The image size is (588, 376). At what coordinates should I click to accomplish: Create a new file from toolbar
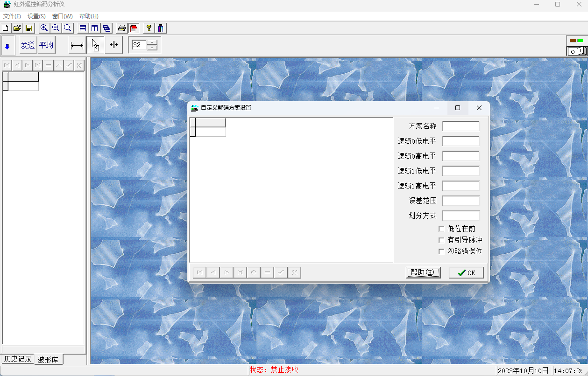(x=6, y=28)
